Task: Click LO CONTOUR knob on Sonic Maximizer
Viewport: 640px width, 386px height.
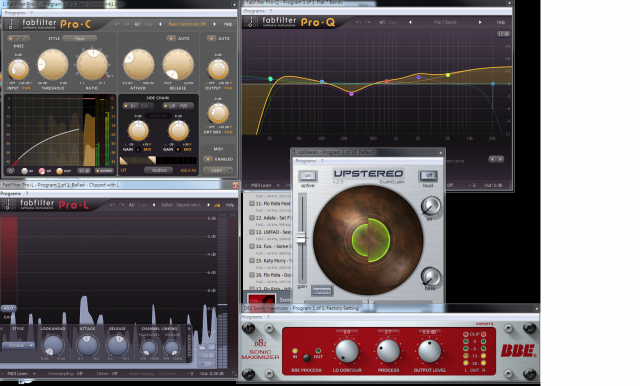Action: tap(347, 351)
